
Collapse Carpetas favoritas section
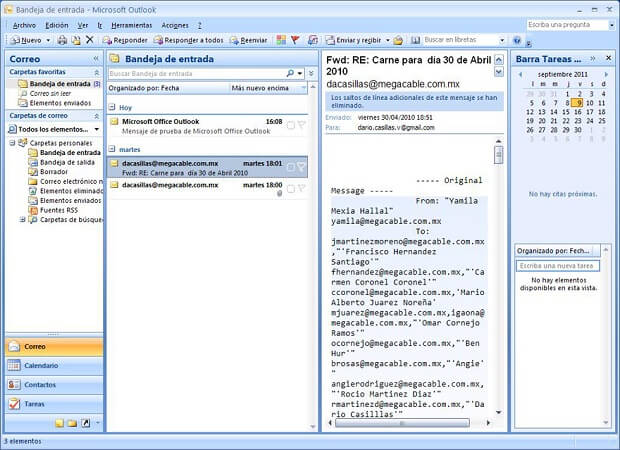96,72
